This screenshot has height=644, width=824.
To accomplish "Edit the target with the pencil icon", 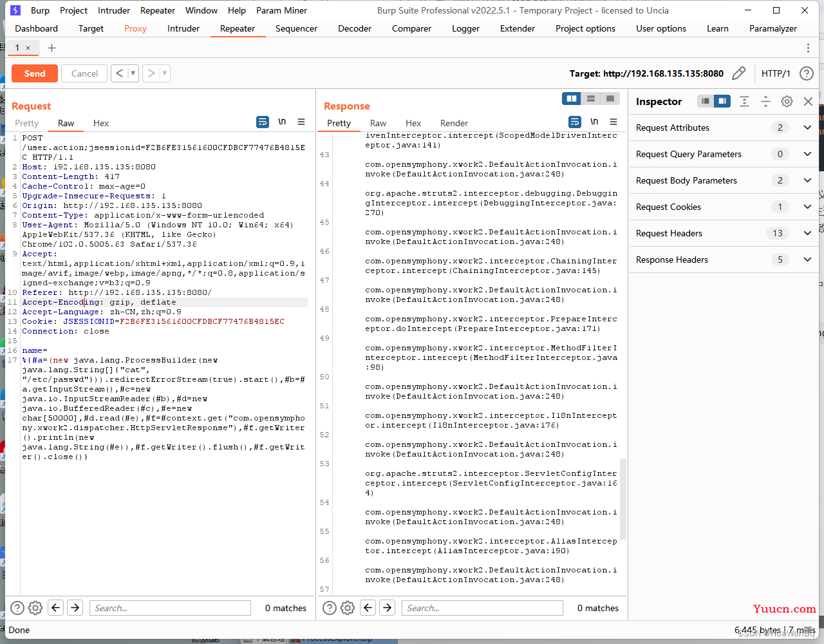I will [x=739, y=73].
